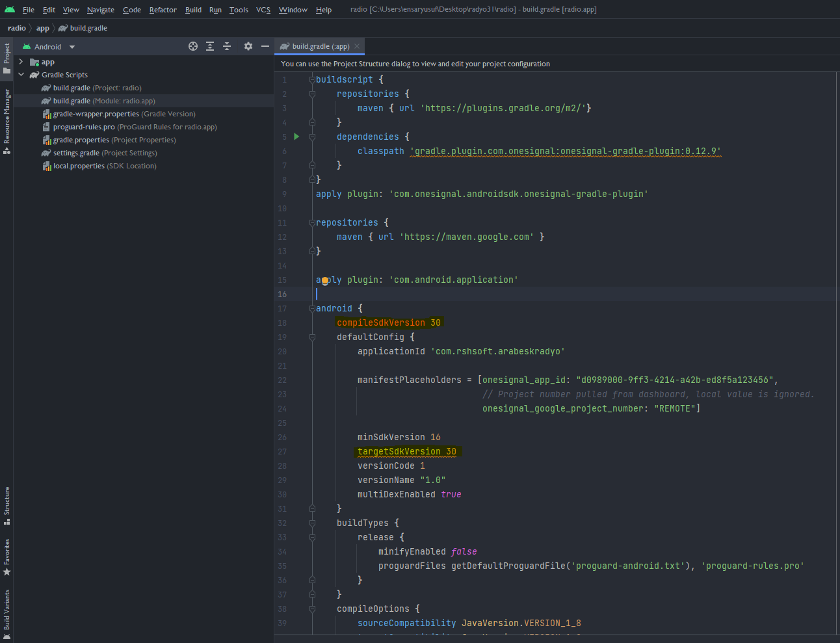Screen dimensions: 840x643
Task: Collapse the Gradle Scripts tree node
Action: pos(21,75)
